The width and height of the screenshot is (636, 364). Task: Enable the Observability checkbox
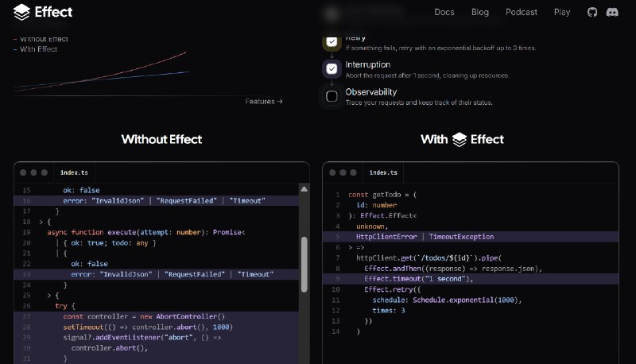point(332,96)
